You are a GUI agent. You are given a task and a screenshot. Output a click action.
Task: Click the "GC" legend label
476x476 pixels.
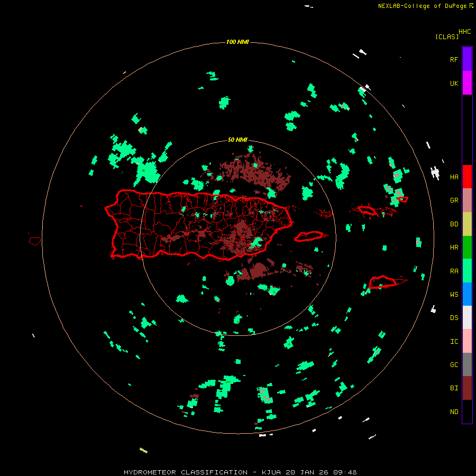click(x=454, y=365)
